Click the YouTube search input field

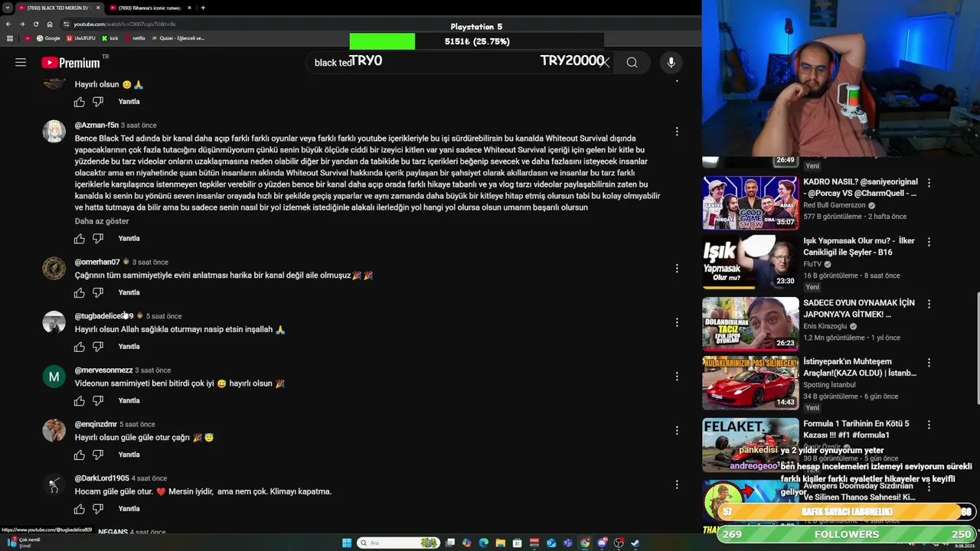point(459,63)
